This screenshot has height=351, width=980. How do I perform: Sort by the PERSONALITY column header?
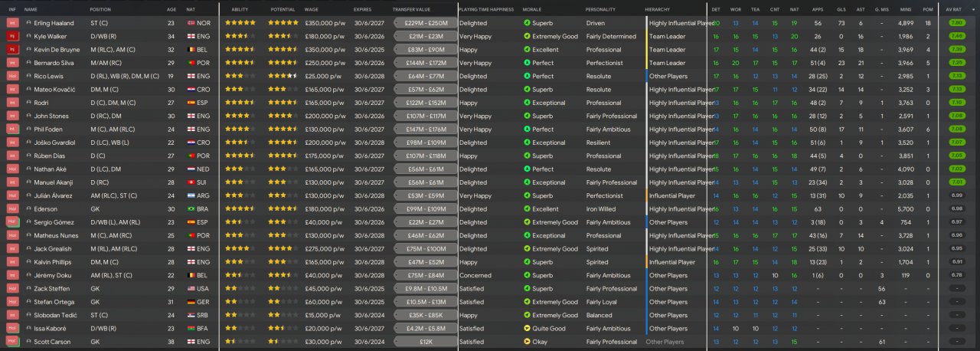[600, 8]
